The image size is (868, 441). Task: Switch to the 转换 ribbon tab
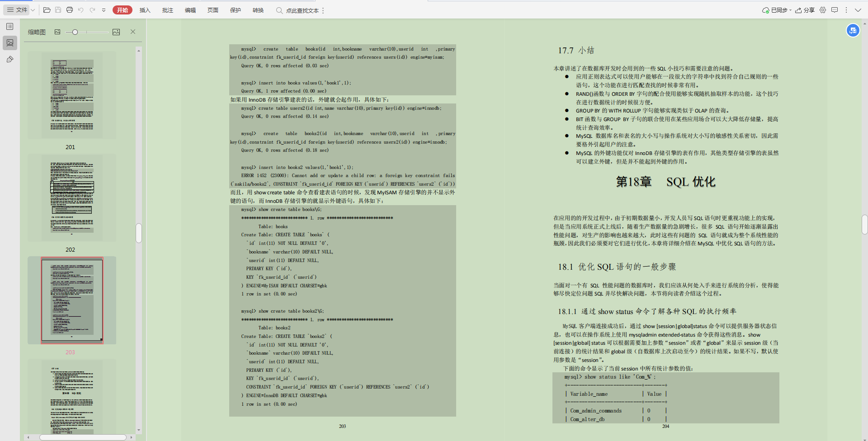click(258, 10)
